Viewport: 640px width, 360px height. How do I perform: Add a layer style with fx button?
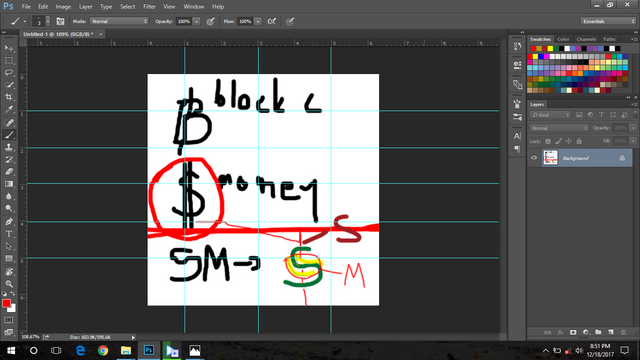point(560,332)
